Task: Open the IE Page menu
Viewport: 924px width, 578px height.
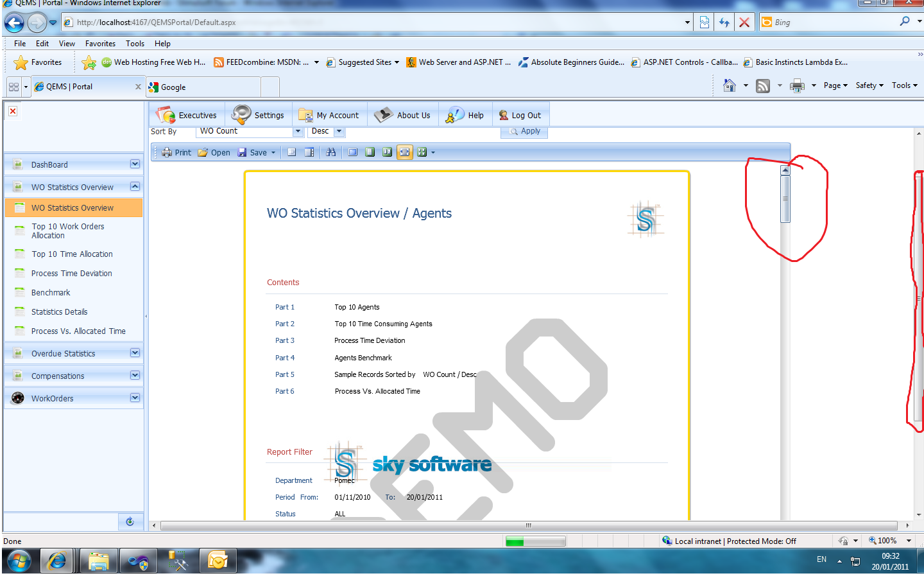Action: click(835, 85)
